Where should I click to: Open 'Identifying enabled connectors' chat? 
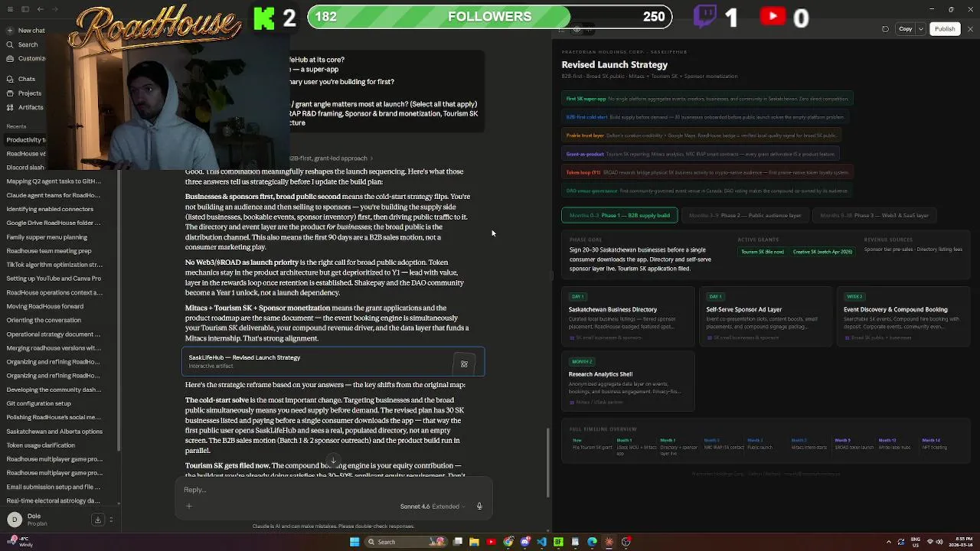[x=51, y=209]
